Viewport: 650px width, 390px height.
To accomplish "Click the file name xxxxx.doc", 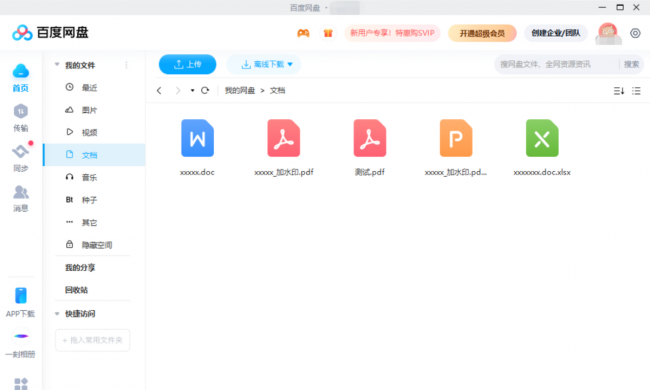I will [x=197, y=172].
